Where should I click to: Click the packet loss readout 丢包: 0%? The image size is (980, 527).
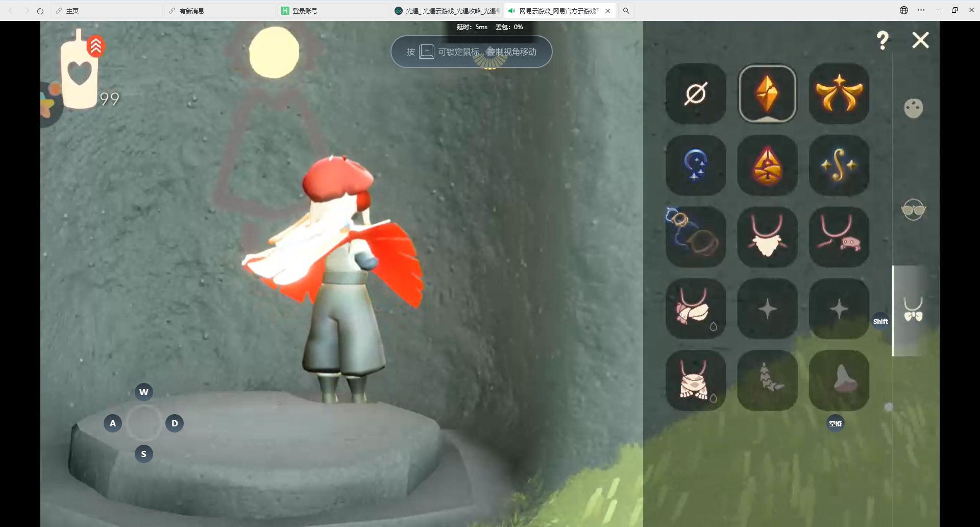click(509, 27)
